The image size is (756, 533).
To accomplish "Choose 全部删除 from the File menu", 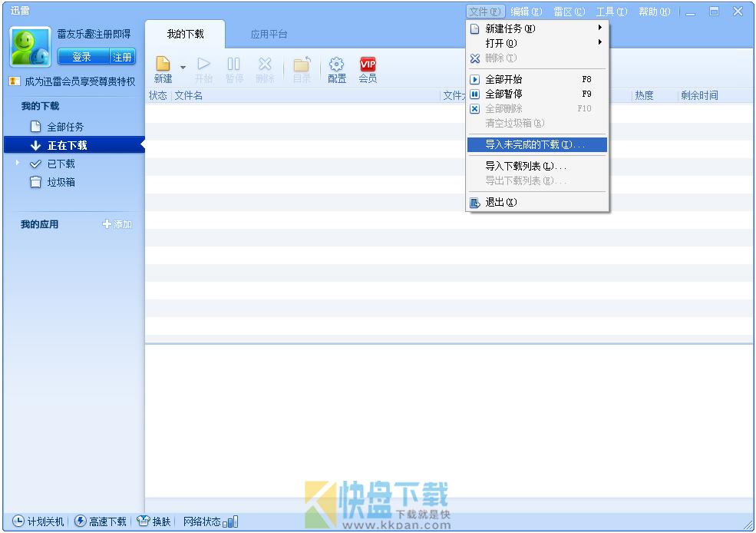I will click(x=537, y=108).
